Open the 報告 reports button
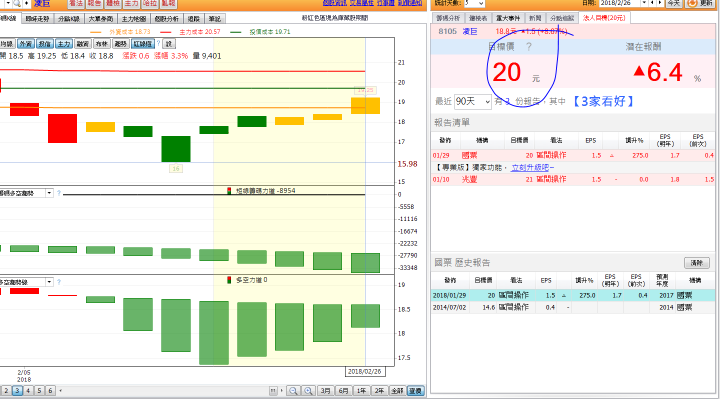Viewport: 720px width, 399px height. point(94,4)
